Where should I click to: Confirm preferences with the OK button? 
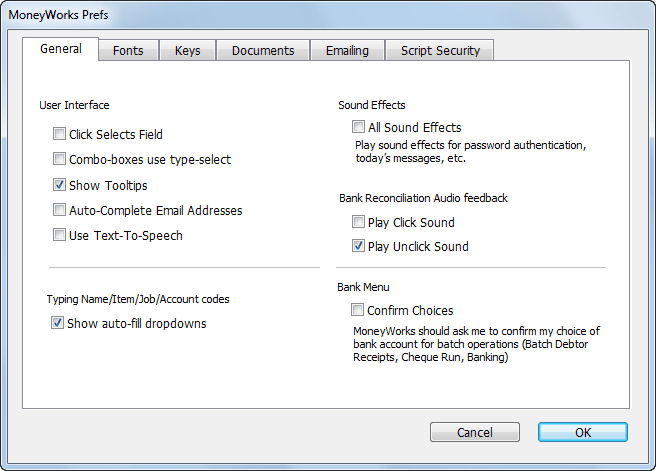583,432
